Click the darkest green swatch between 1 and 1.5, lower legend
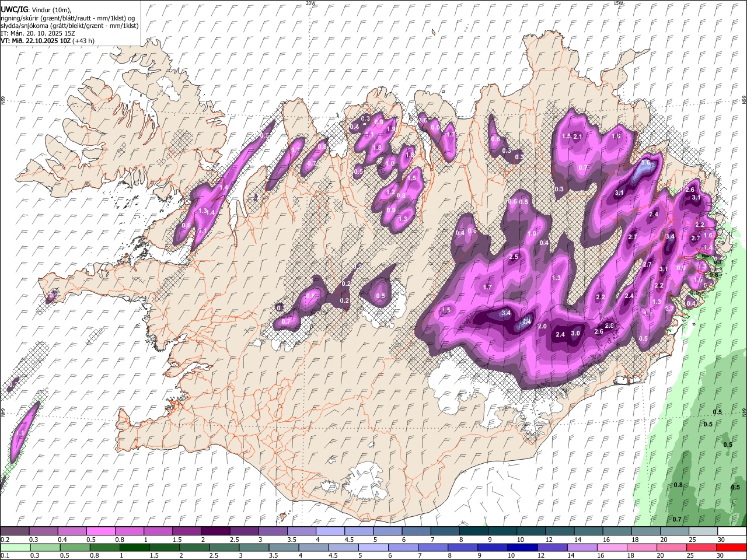This screenshot has width=747, height=560. tap(134, 547)
